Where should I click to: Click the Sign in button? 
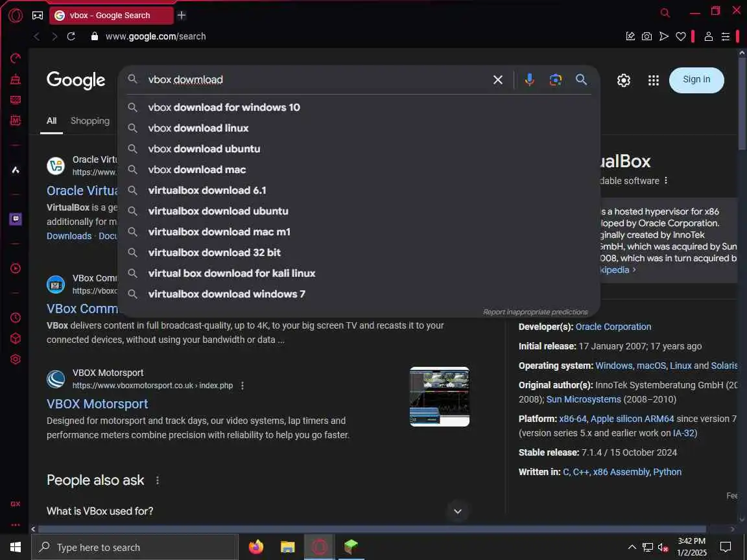click(x=696, y=80)
